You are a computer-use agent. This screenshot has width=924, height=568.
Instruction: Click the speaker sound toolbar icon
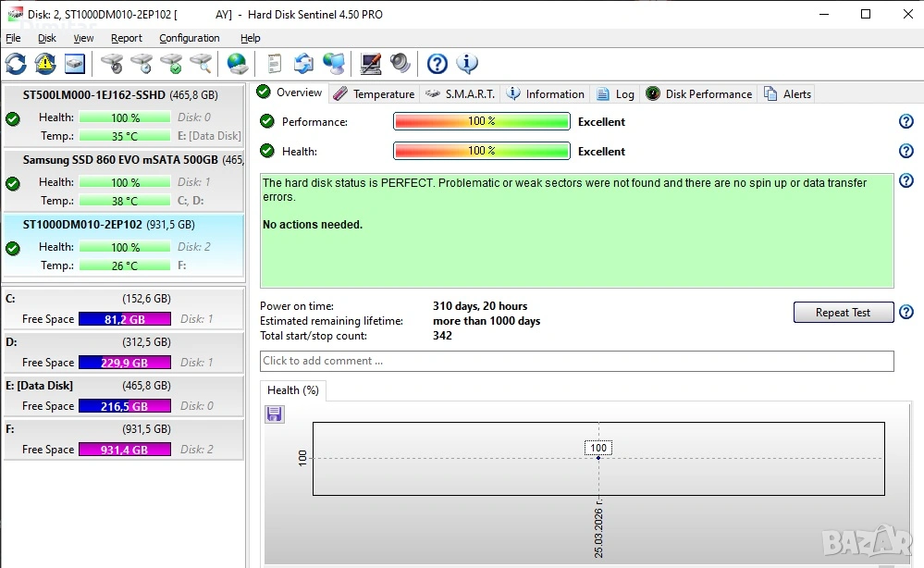pos(400,64)
